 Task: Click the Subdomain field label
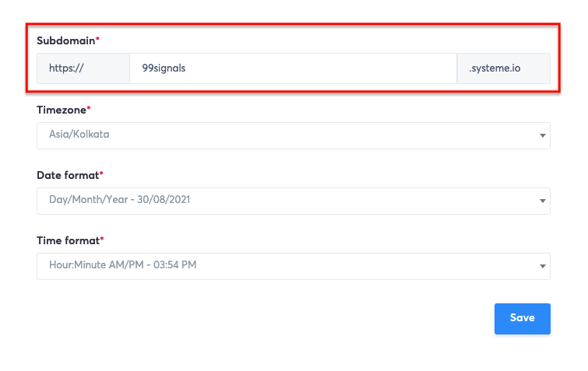pos(65,40)
